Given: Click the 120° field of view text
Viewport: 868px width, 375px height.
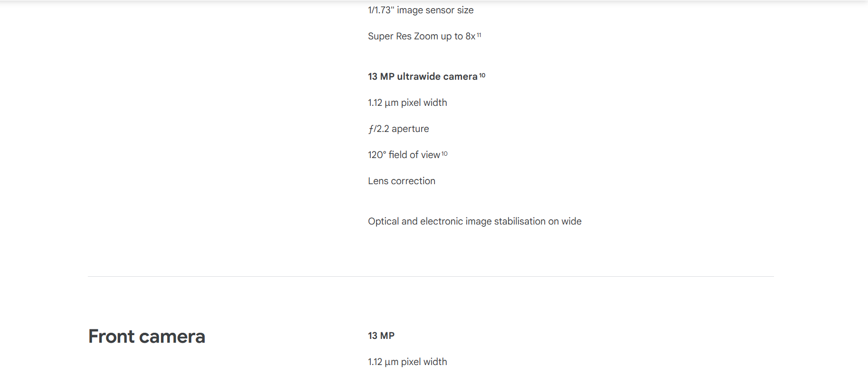Looking at the screenshot, I should [404, 155].
